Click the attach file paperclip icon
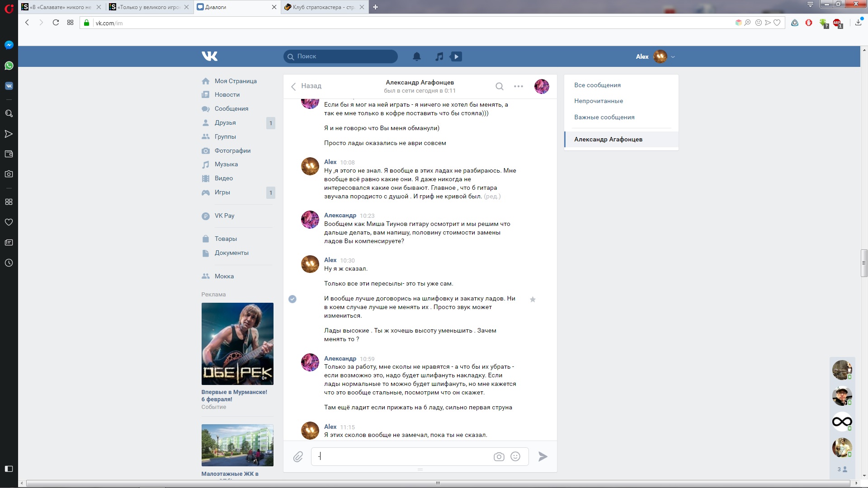This screenshot has width=868, height=488. coord(298,457)
